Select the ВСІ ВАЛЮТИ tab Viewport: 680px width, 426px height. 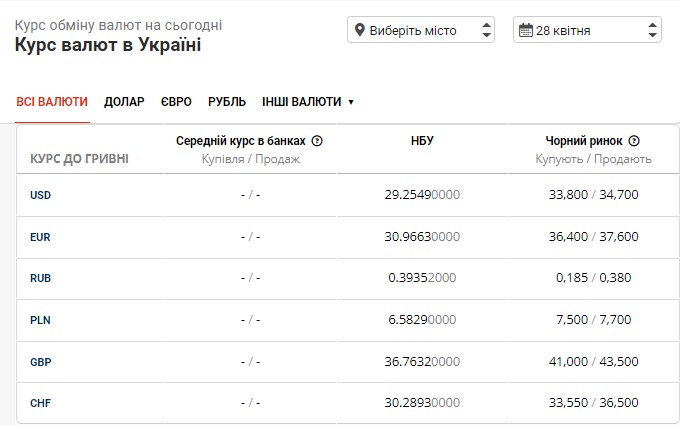point(52,102)
